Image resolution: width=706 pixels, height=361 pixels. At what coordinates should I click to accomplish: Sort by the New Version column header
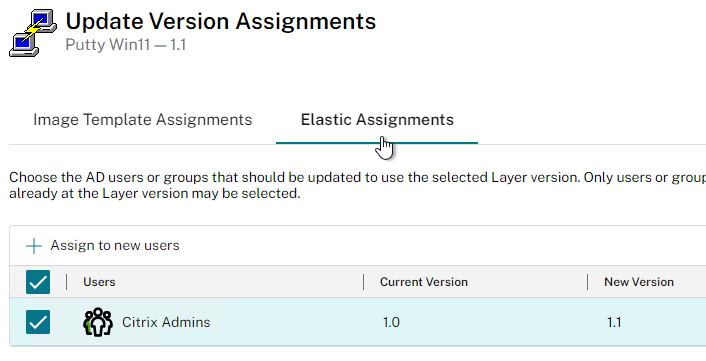[639, 282]
